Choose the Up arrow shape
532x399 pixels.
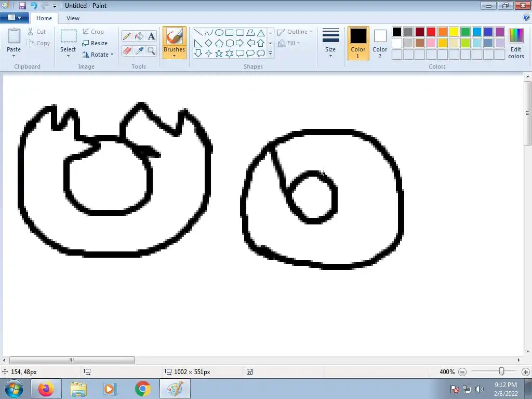[x=261, y=43]
